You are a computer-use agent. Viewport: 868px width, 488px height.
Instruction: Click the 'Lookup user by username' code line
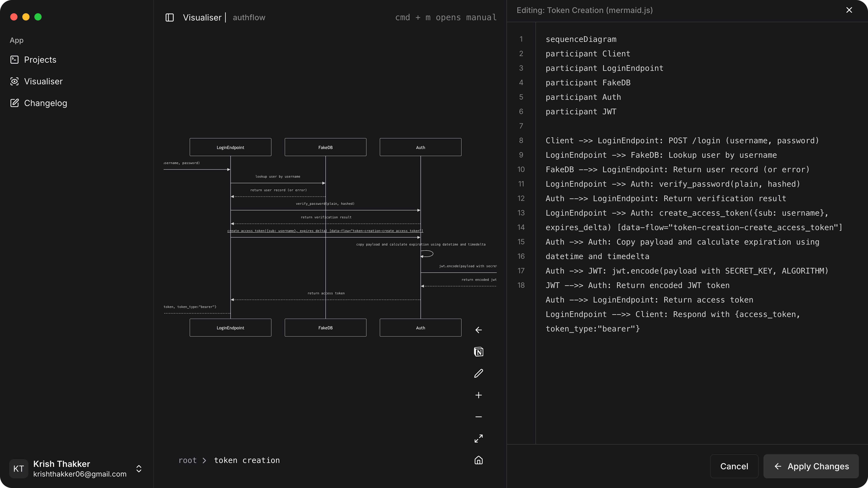(x=661, y=155)
